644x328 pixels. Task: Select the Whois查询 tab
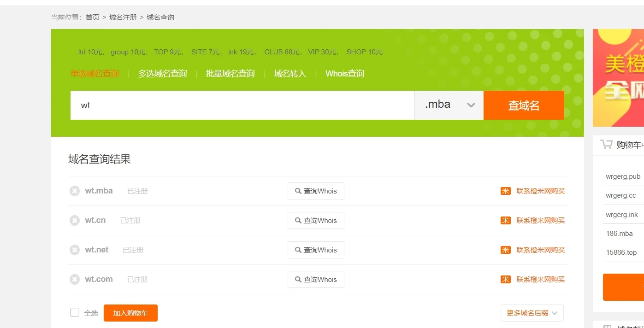click(344, 74)
